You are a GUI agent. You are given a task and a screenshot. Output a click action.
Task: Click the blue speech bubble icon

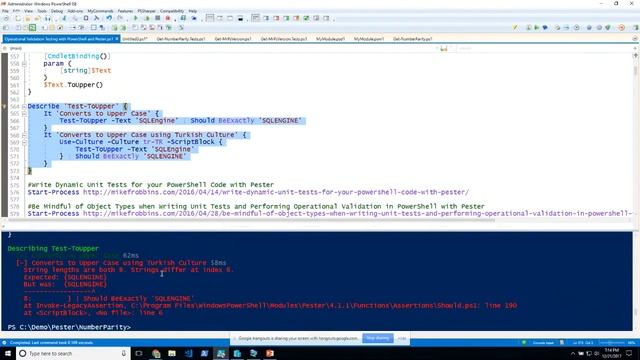[545, 28]
